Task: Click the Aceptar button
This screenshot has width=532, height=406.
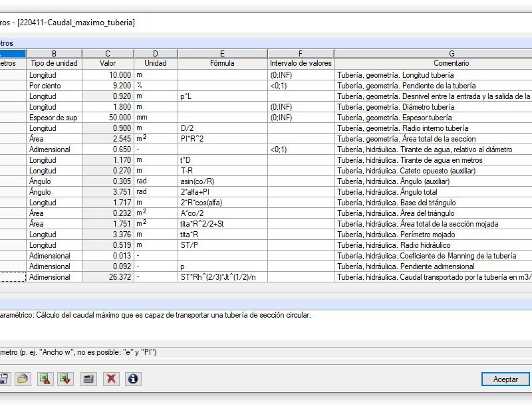Action: (x=505, y=379)
